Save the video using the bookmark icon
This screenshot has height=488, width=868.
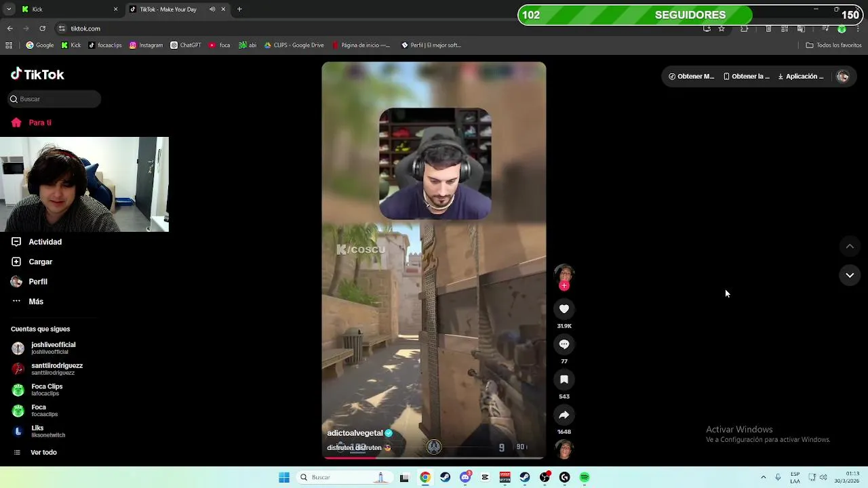pos(564,380)
